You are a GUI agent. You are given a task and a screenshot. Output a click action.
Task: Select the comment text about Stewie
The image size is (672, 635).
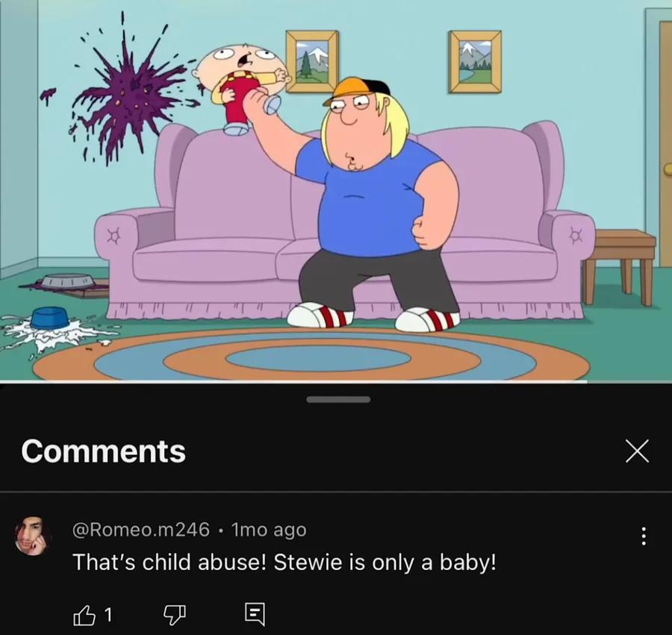[284, 563]
